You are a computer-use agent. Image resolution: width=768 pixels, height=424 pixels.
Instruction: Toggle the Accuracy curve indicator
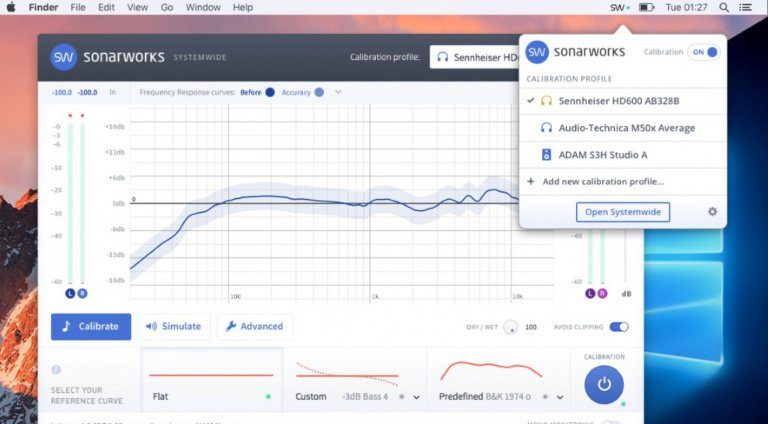click(x=319, y=92)
